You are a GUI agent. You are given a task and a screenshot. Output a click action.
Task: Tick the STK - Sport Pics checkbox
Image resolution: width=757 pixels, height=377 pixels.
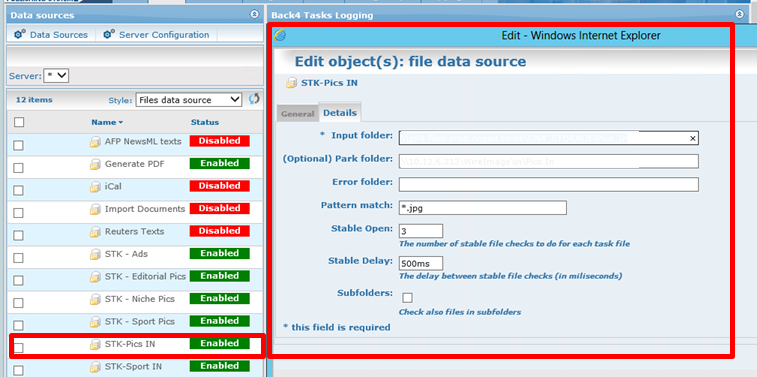[18, 325]
